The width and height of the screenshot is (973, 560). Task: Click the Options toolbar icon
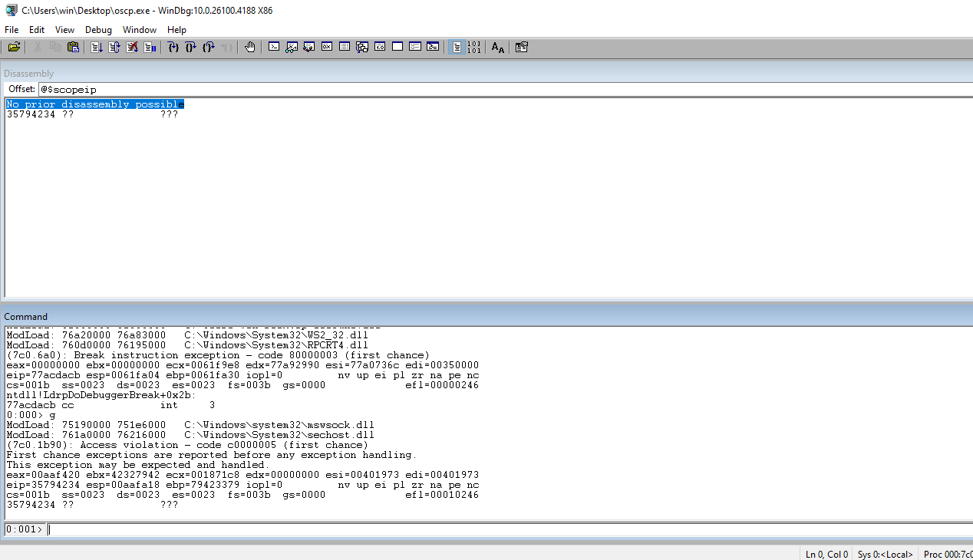tap(522, 48)
